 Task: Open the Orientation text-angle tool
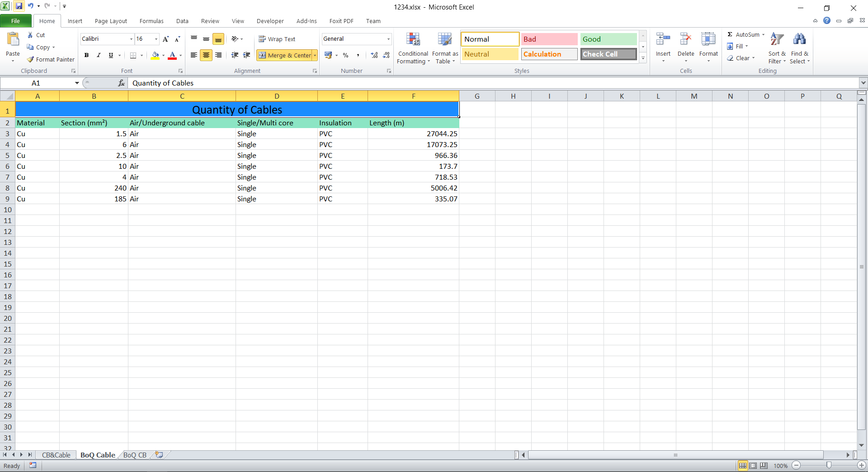click(237, 39)
